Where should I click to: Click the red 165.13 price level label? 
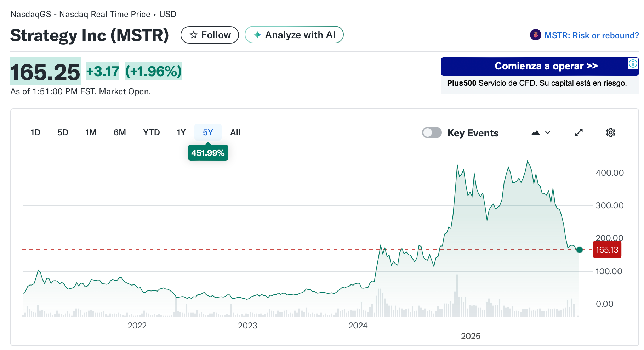[607, 250]
